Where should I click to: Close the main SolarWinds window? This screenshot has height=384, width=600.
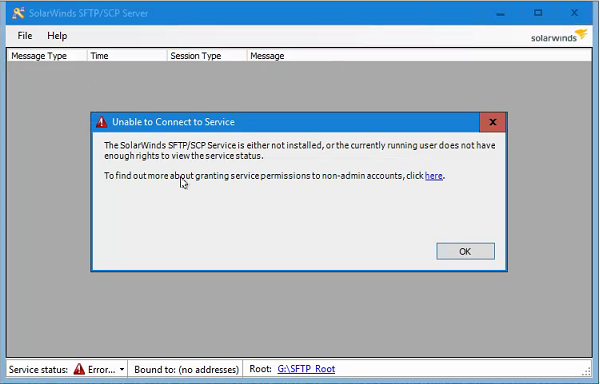point(574,13)
